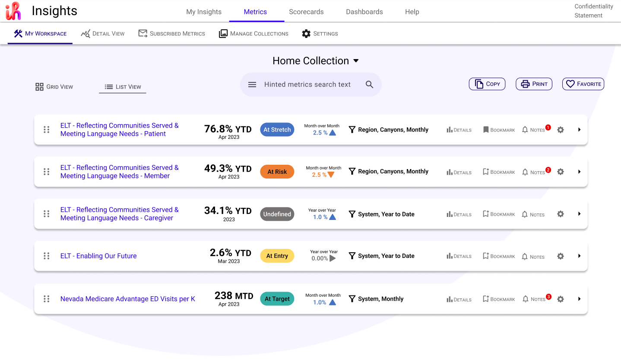The image size is (621, 364).
Task: Click the Insights logo icon
Action: coord(13,11)
